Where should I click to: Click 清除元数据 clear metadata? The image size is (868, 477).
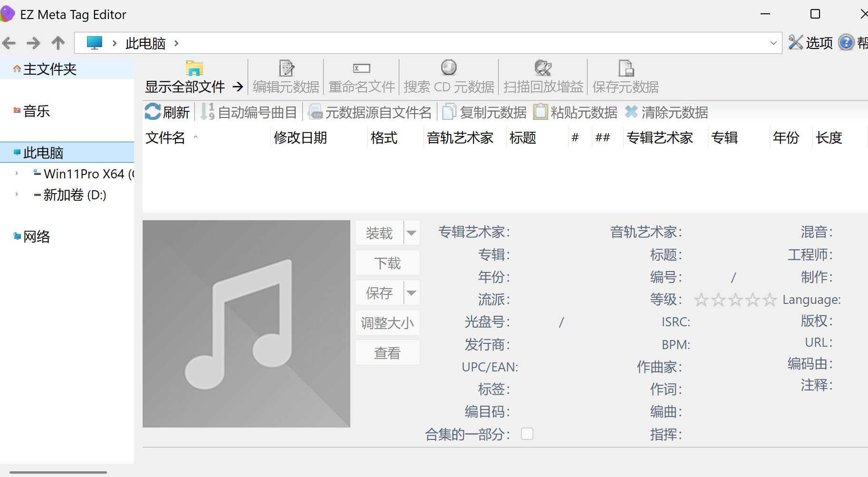coord(666,112)
